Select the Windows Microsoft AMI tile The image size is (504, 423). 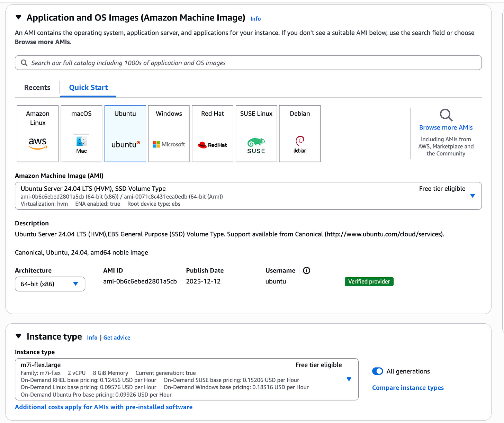pyautogui.click(x=169, y=134)
